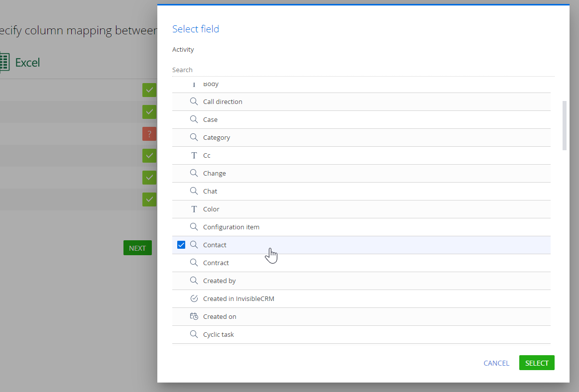Click the text-type icon beside Color
This screenshot has width=579, height=392.
click(194, 209)
